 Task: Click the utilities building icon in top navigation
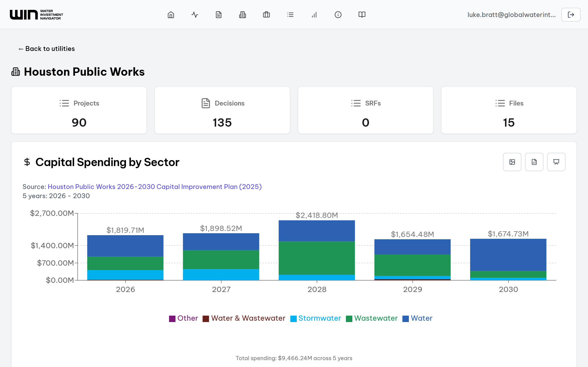pos(242,14)
